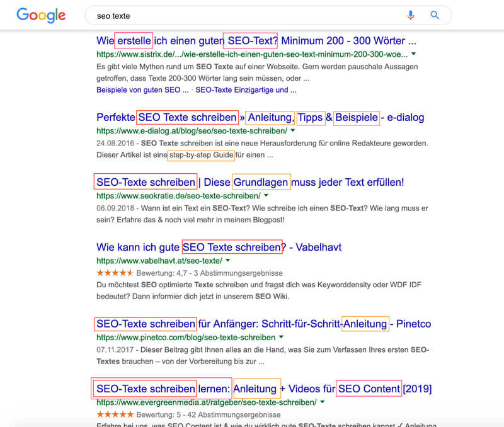Viewport: 504px width, 427px height.
Task: Click the vabelhavt.at green URL text
Action: coord(159,261)
